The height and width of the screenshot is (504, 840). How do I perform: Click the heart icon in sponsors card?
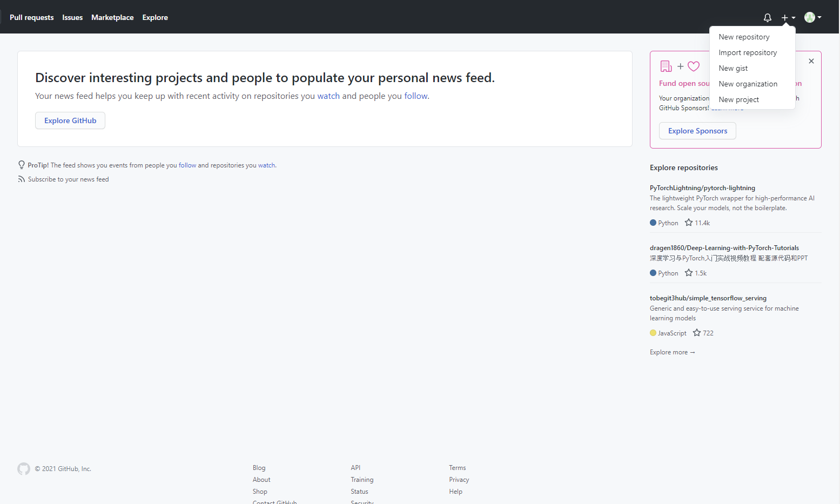click(694, 66)
